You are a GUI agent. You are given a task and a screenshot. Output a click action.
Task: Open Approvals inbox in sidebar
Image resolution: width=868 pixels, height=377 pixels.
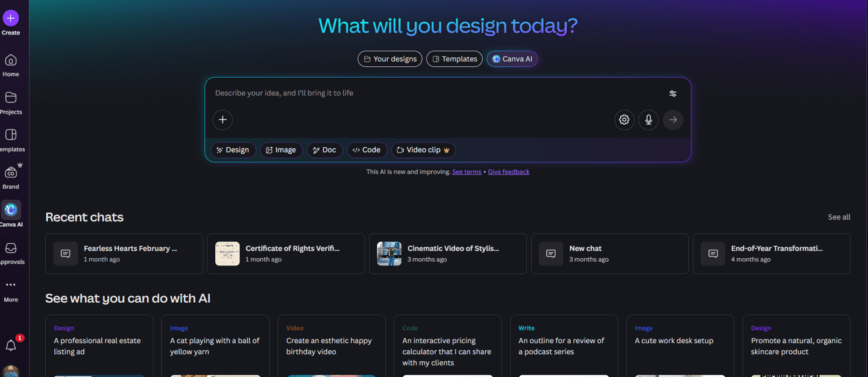coord(11,253)
